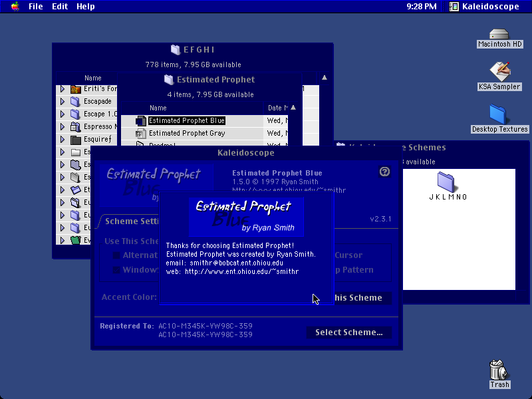Click the http://www.ent.ohiou.edu/~smithr web address
Screen dimensions: 532x399
pyautogui.click(x=241, y=272)
